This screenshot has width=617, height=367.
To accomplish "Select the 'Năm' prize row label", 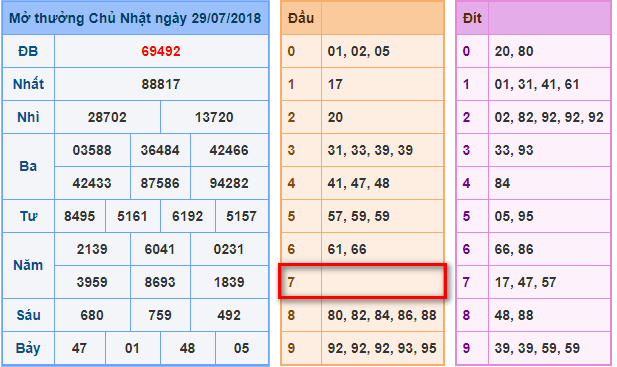I will click(28, 266).
